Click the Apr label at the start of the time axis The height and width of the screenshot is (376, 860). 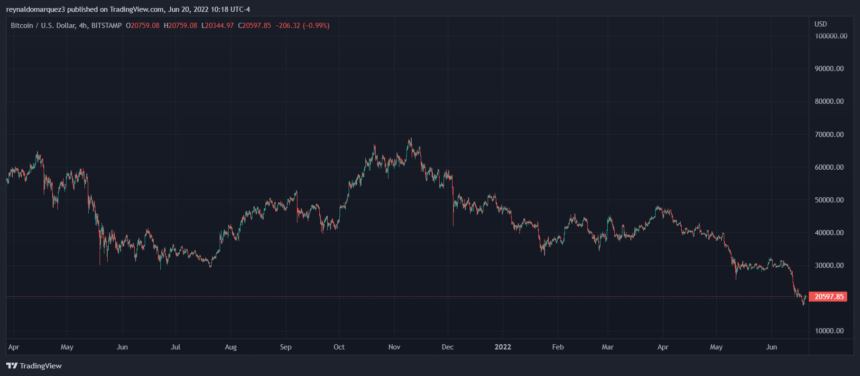click(13, 347)
